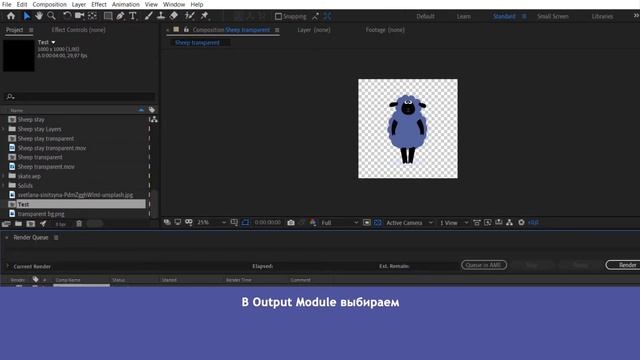This screenshot has height=360, width=640.
Task: Toggle Snapping checkbox
Action: click(278, 16)
